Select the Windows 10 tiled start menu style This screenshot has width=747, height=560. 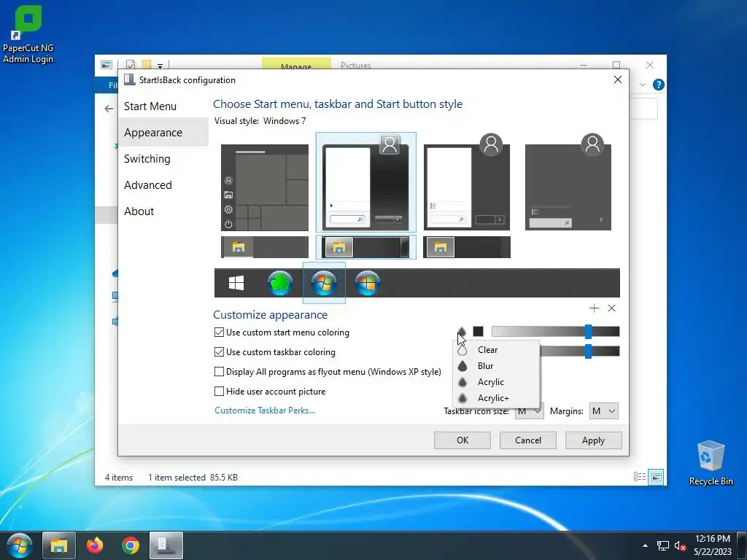[x=264, y=187]
